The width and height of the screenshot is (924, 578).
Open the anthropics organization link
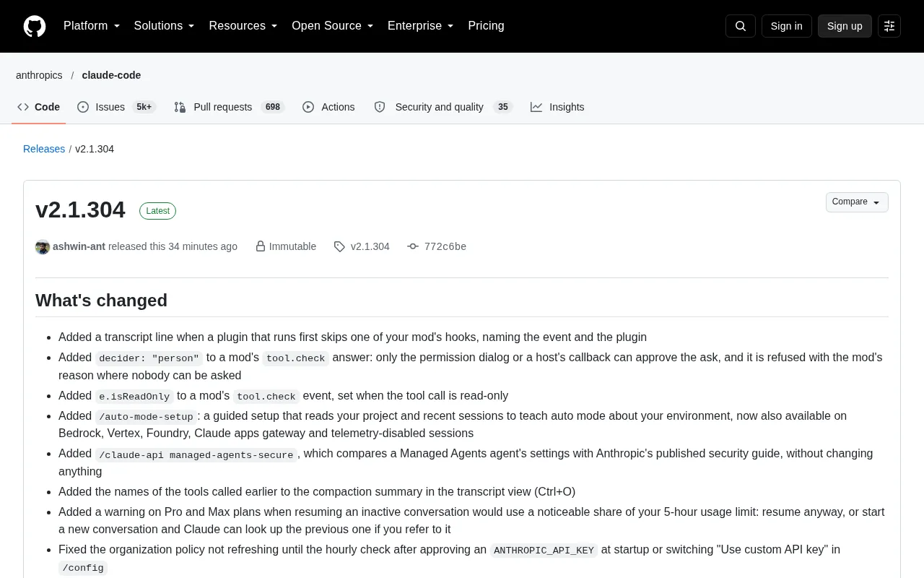pos(39,75)
